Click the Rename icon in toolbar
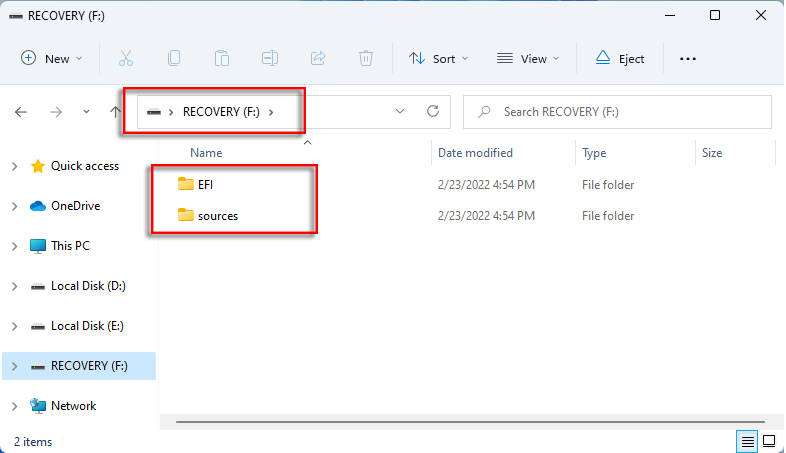Image resolution: width=786 pixels, height=453 pixels. pyautogui.click(x=270, y=58)
